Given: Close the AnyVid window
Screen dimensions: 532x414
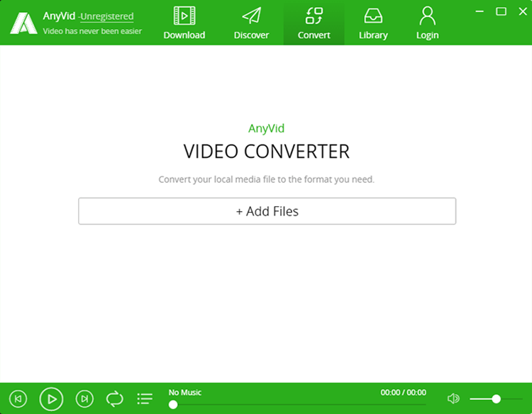Looking at the screenshot, I should click(523, 11).
